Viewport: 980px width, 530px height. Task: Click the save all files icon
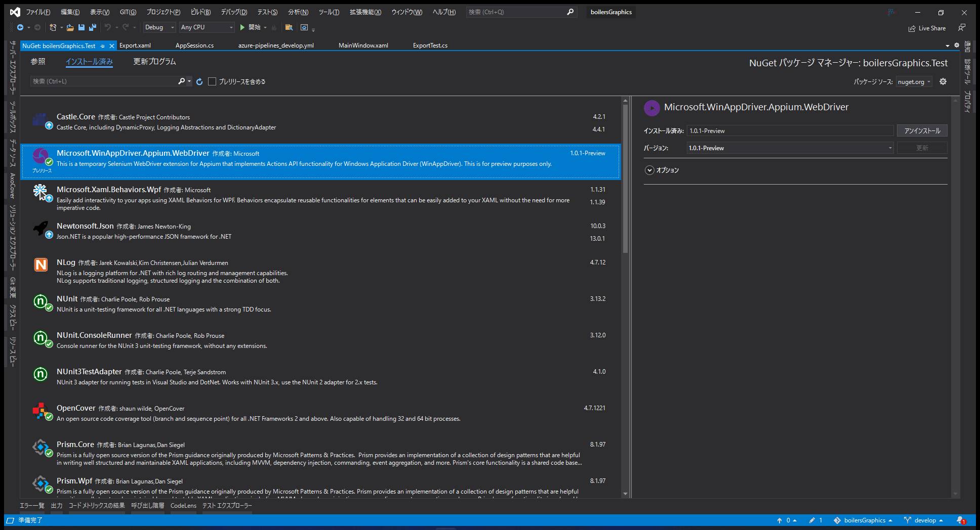(x=93, y=27)
